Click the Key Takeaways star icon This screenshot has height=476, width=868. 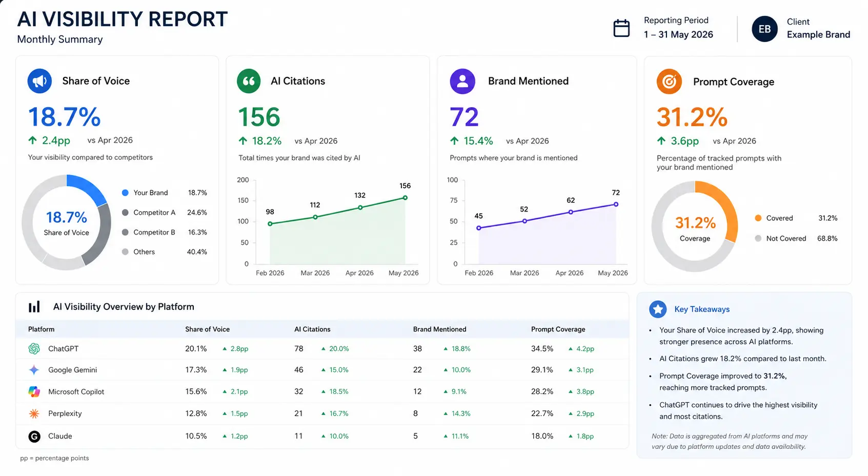pyautogui.click(x=658, y=309)
